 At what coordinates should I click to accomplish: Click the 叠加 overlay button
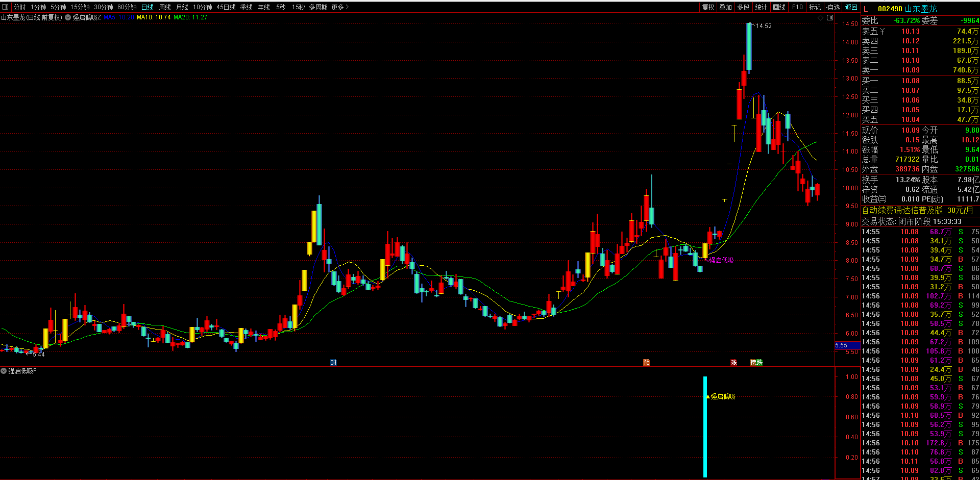(x=725, y=7)
